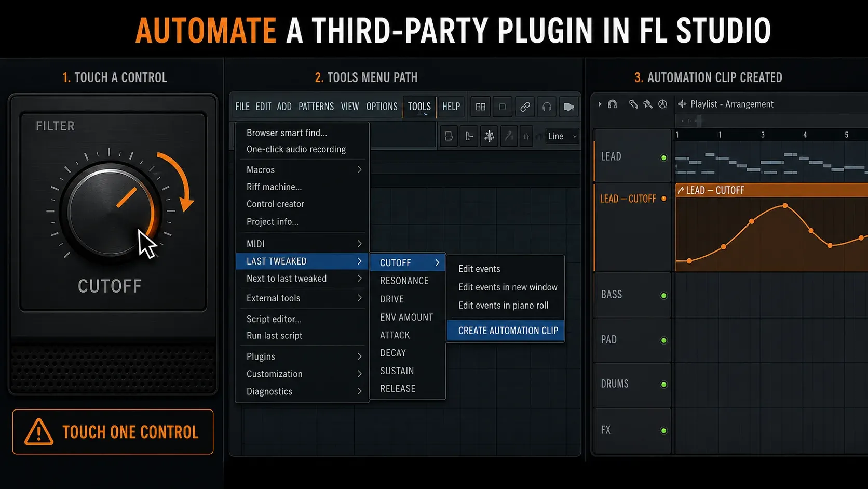
Task: Open the VIEW menu
Action: click(x=350, y=107)
